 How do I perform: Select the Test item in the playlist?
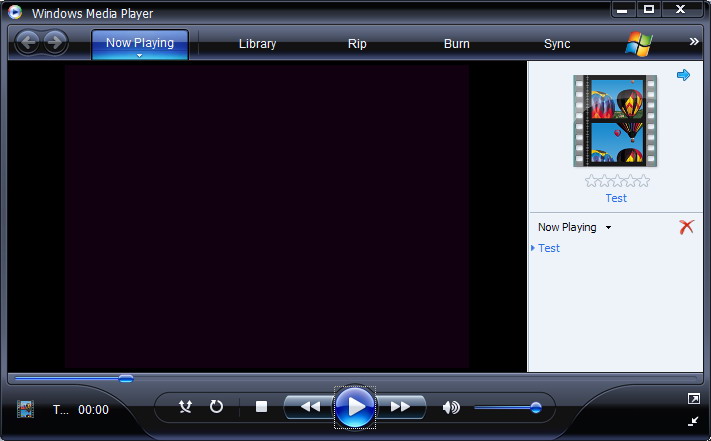pyautogui.click(x=549, y=248)
